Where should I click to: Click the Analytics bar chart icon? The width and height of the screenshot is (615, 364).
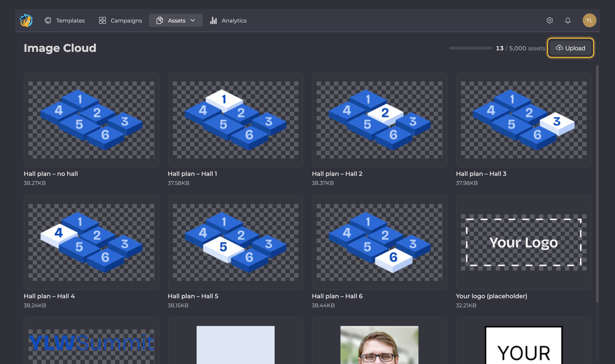coord(213,20)
